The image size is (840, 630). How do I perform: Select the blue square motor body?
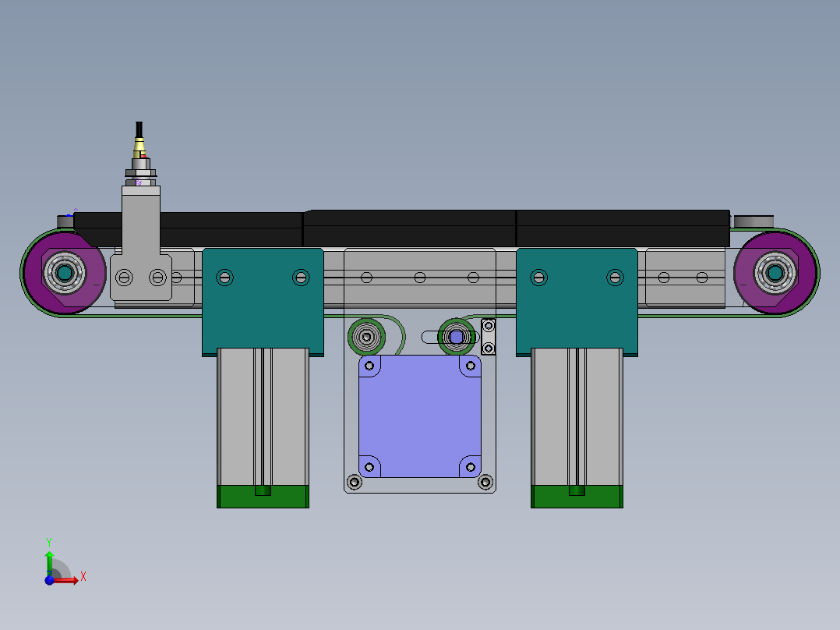(420, 416)
